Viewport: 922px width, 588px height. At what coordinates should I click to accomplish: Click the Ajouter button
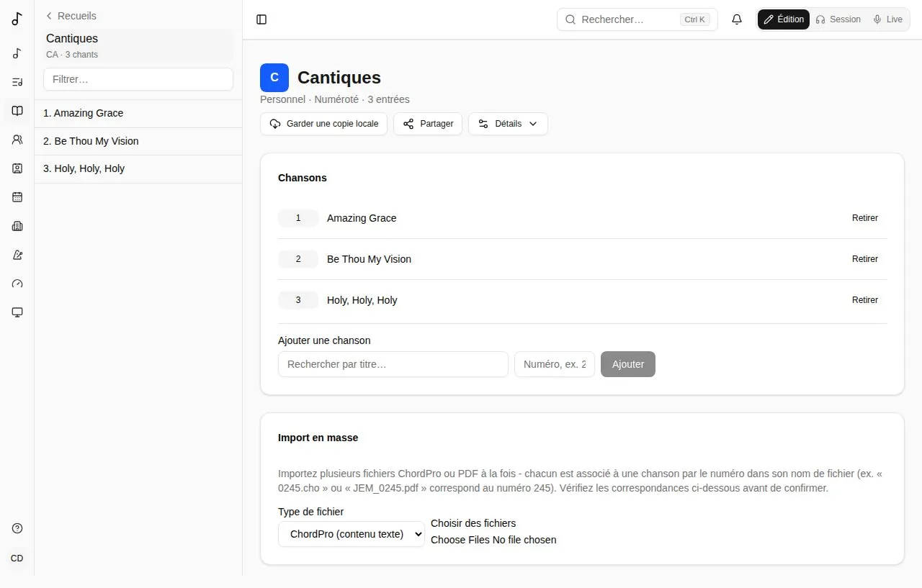click(628, 364)
